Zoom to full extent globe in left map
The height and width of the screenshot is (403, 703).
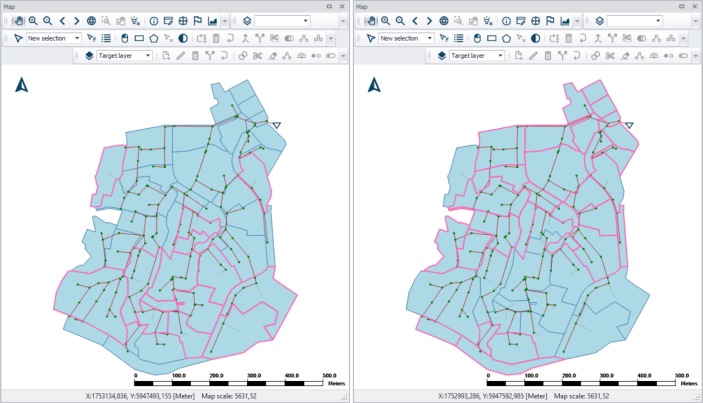pos(91,21)
